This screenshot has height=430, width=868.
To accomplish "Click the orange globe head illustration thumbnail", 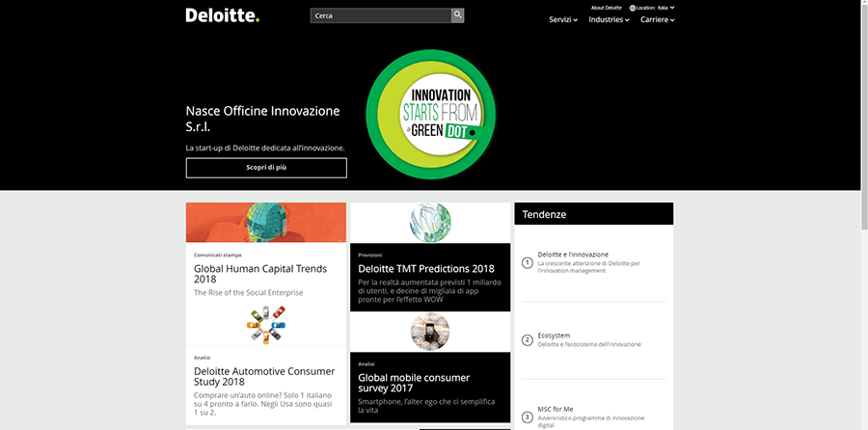I will click(266, 223).
